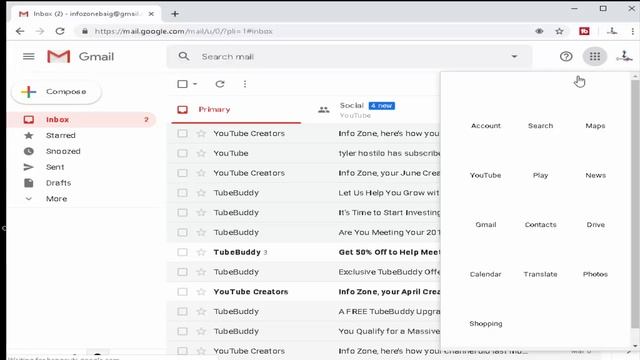
Task: Check the Let Us Help You Grow email
Action: [x=182, y=193]
